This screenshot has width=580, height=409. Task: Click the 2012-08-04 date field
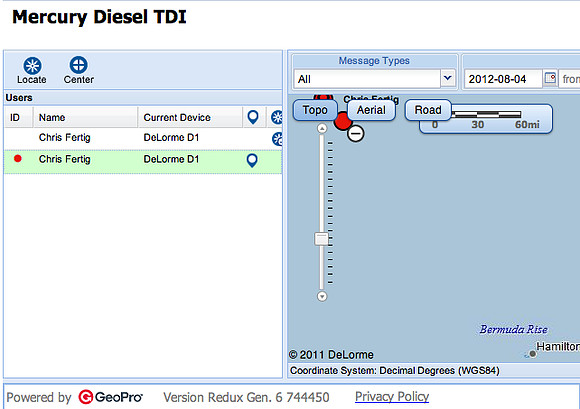point(503,79)
